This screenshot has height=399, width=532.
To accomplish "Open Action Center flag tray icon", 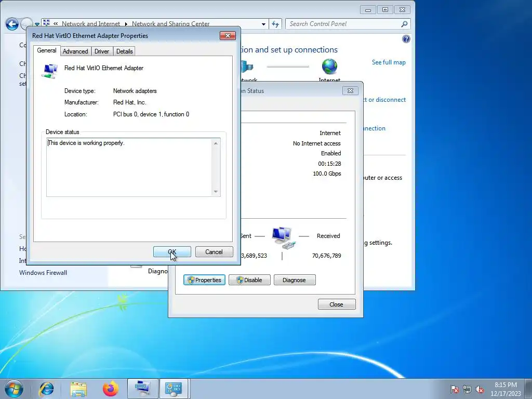I will (455, 389).
